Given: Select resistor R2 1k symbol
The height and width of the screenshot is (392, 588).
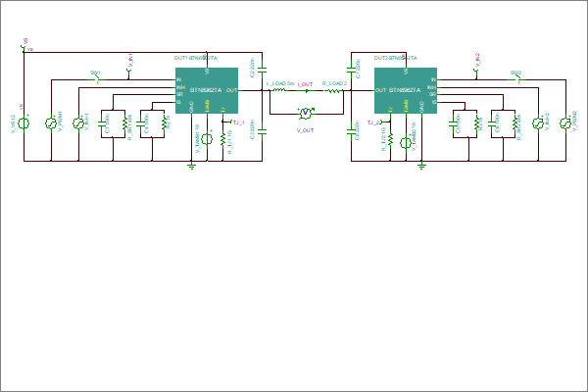Looking at the screenshot, I should 164,123.
